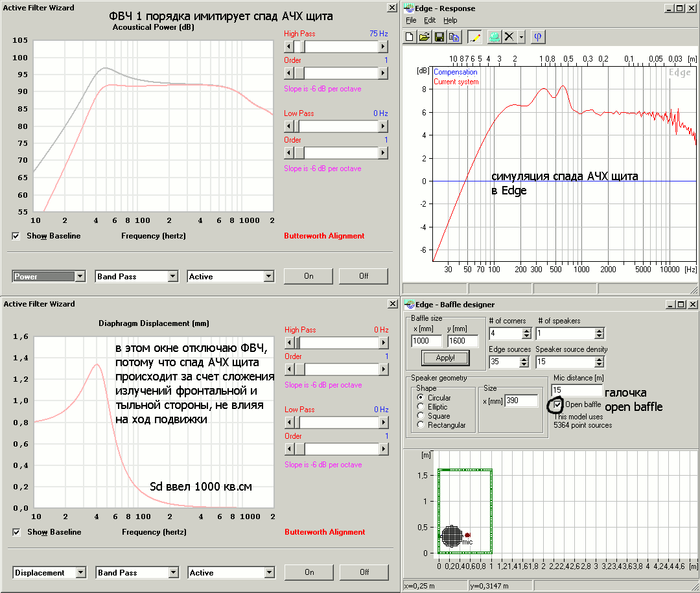The height and width of the screenshot is (593, 700).
Task: Open the Displacement graph type dropdown
Action: [81, 572]
